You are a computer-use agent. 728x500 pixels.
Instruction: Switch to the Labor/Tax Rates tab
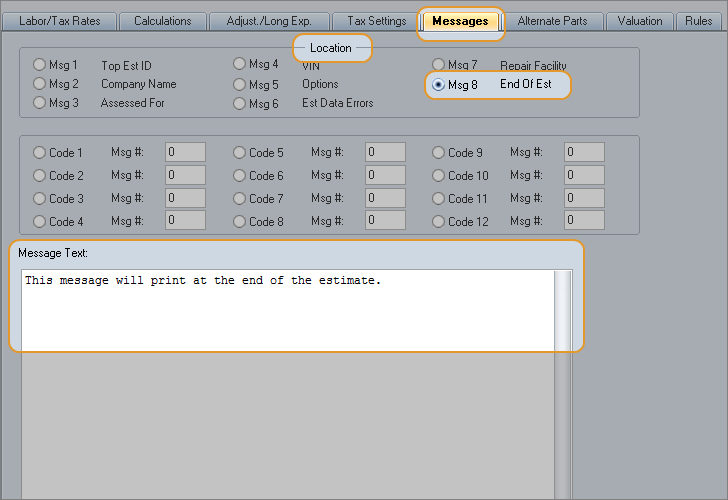[60, 21]
